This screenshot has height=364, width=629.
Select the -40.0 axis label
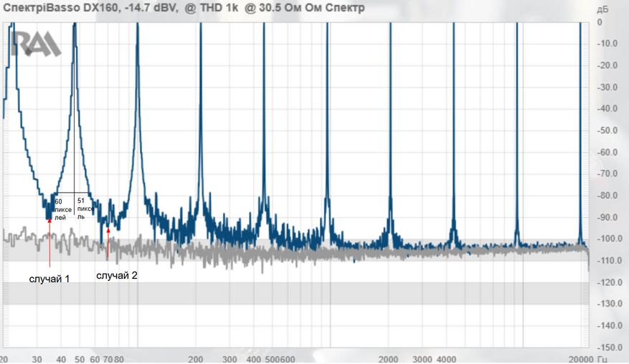point(607,109)
